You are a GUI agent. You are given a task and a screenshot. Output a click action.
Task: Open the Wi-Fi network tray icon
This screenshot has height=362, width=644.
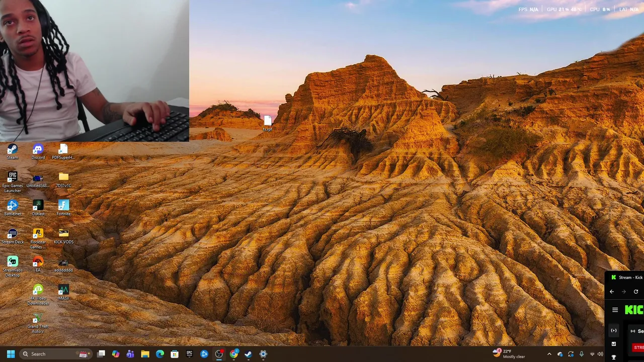point(592,354)
